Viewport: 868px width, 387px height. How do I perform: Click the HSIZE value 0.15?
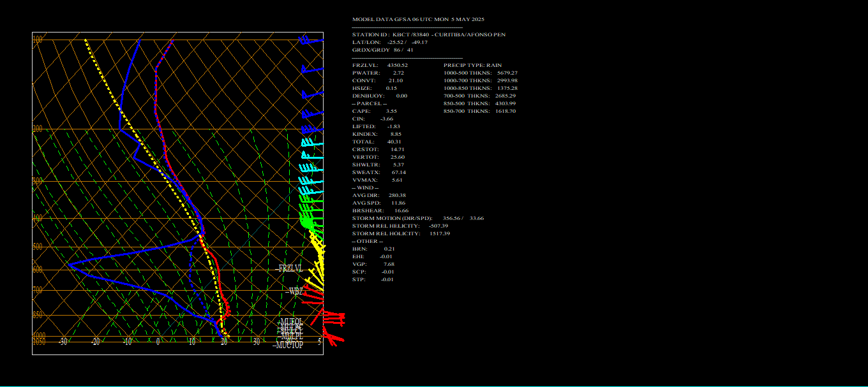pyautogui.click(x=391, y=88)
